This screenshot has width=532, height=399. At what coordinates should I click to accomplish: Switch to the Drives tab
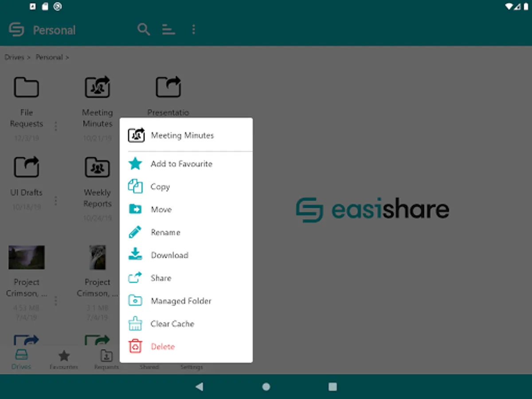(x=21, y=360)
